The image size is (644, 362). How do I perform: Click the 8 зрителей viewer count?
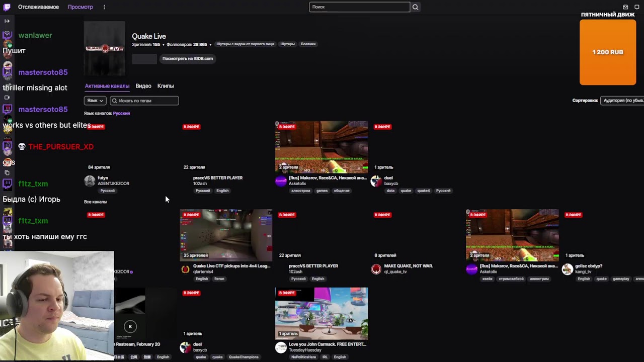(x=385, y=256)
